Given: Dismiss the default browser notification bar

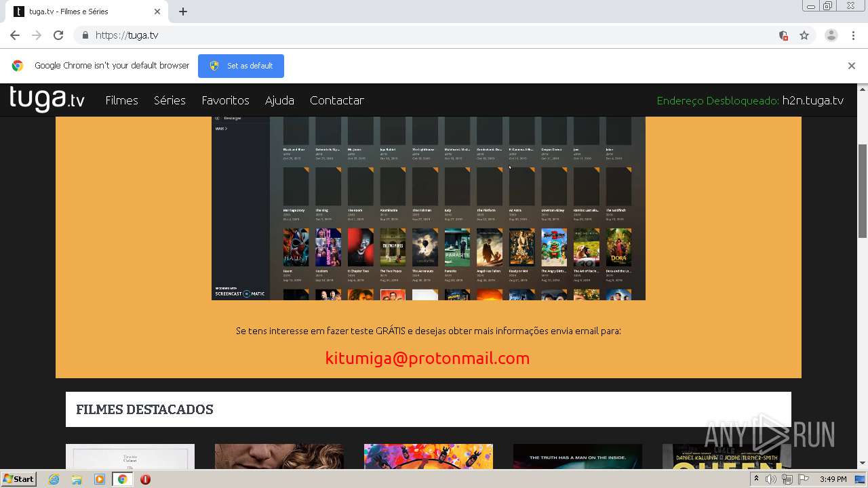Looking at the screenshot, I should pyautogui.click(x=852, y=66).
